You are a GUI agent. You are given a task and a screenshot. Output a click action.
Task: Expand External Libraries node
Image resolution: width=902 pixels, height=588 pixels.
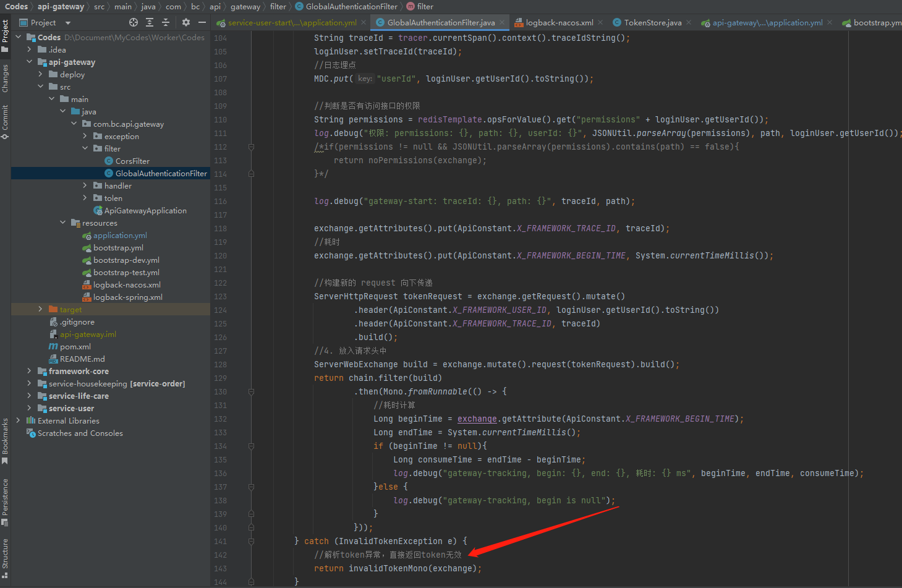(x=18, y=420)
